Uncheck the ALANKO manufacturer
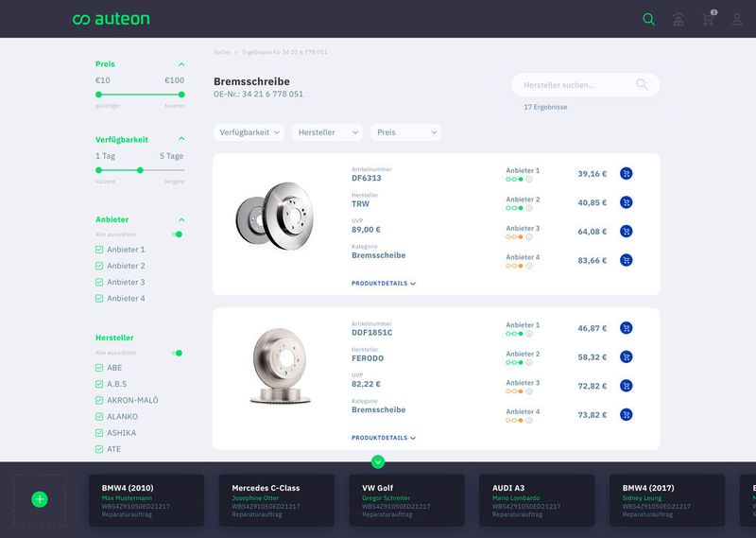 coord(99,417)
